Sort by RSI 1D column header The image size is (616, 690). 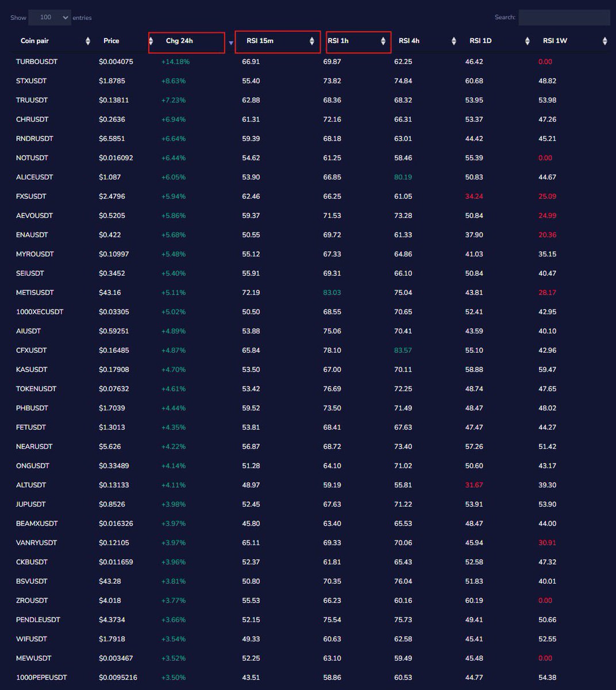pyautogui.click(x=480, y=41)
